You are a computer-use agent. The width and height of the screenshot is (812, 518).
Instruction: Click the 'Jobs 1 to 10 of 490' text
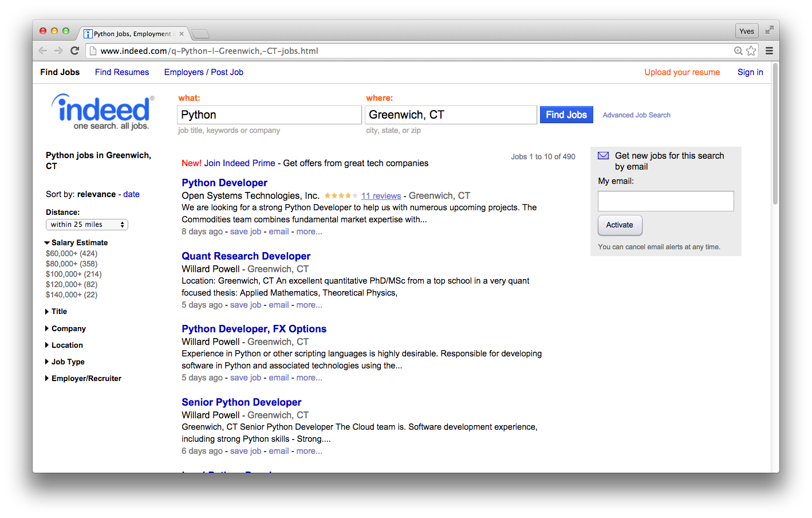pos(543,157)
